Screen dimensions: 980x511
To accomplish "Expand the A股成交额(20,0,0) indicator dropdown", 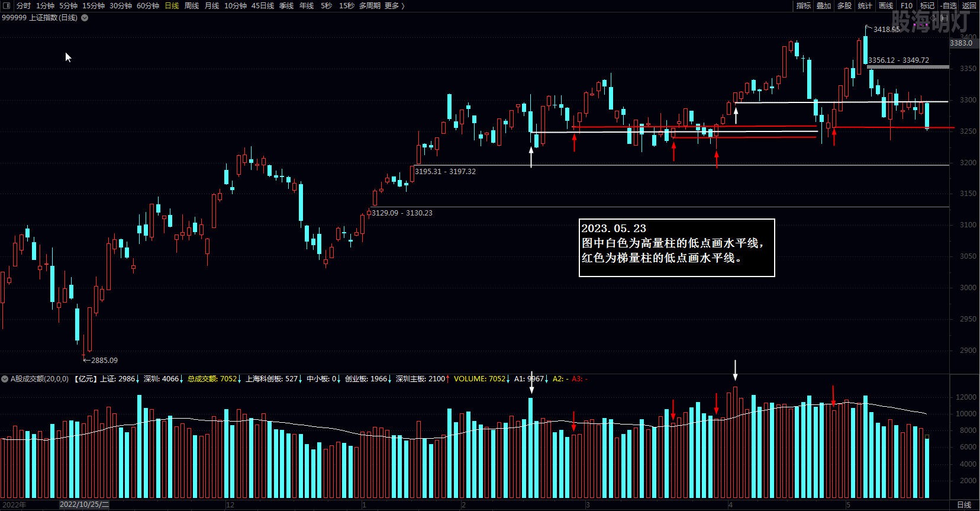I will coord(5,378).
